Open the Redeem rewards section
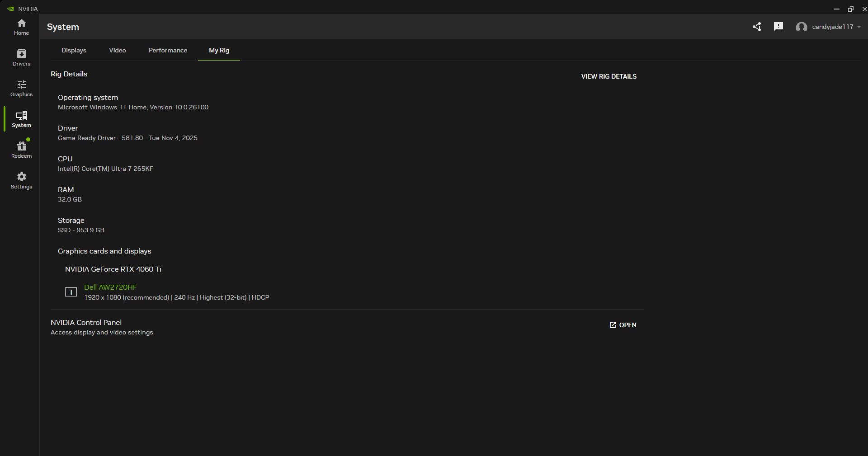This screenshot has width=868, height=456. (21, 150)
